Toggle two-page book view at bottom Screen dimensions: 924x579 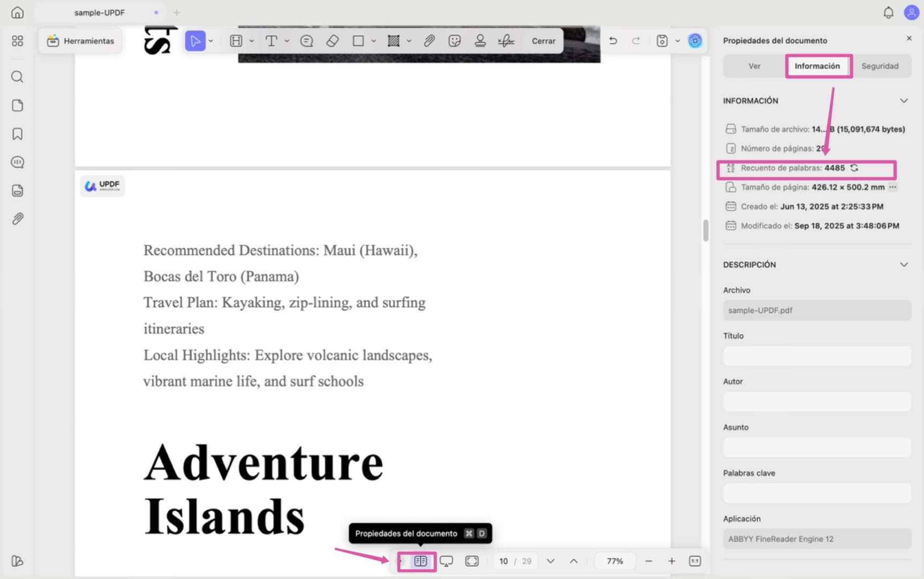(x=421, y=561)
